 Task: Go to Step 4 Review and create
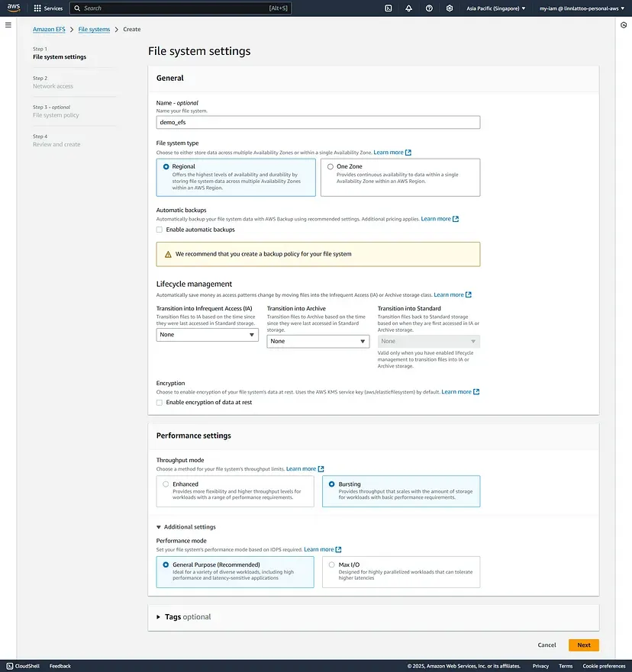coord(56,144)
